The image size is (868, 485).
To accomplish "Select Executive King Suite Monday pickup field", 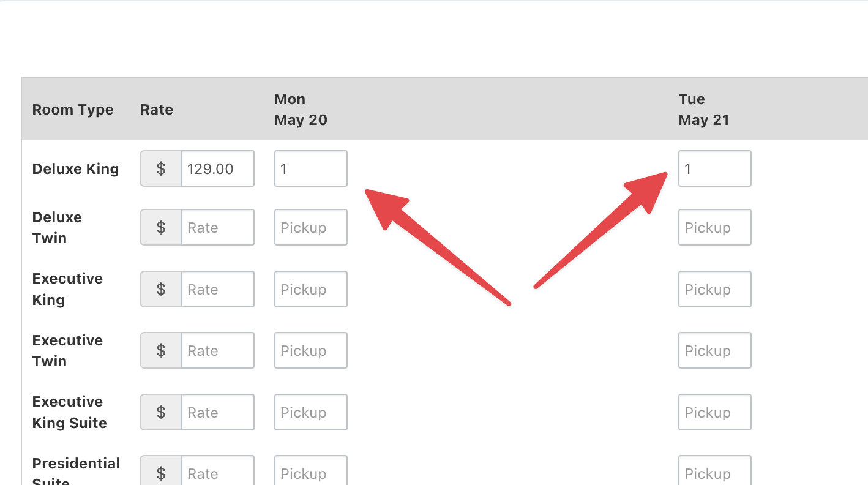I will 310,412.
